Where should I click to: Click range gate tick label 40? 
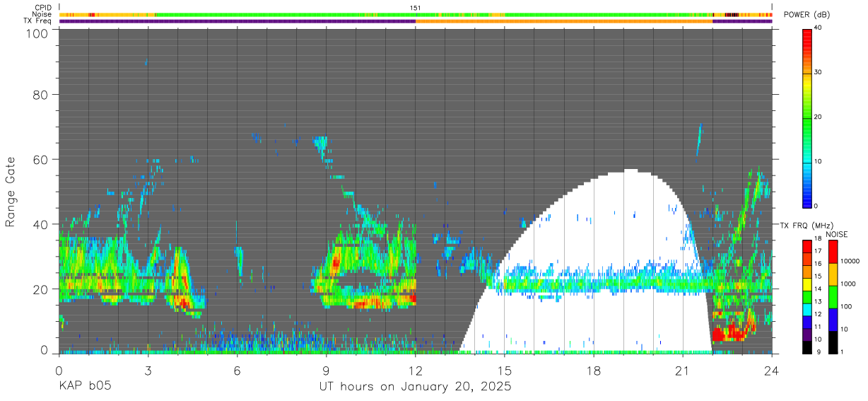[x=41, y=224]
